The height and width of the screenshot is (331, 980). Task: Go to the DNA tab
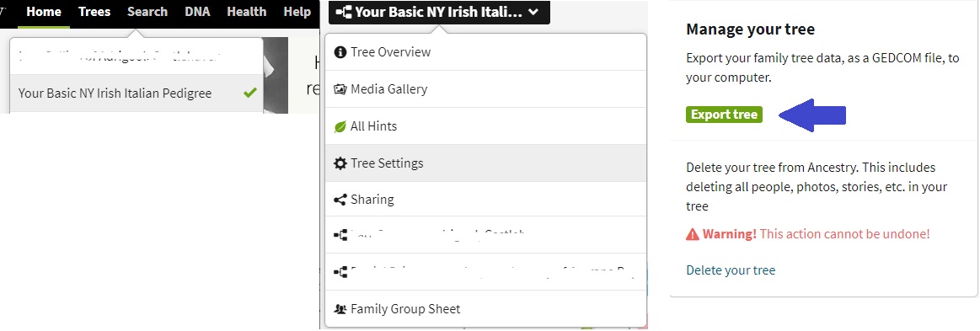[197, 12]
